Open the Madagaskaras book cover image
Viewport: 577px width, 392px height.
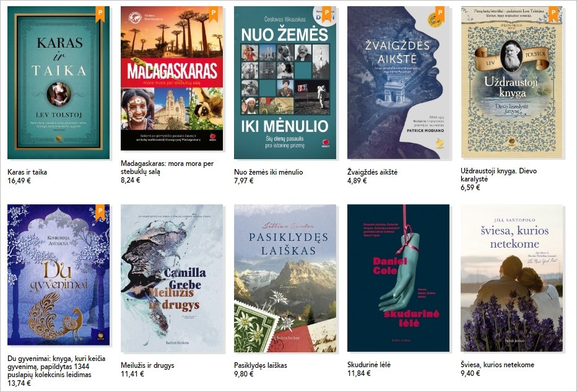(172, 79)
